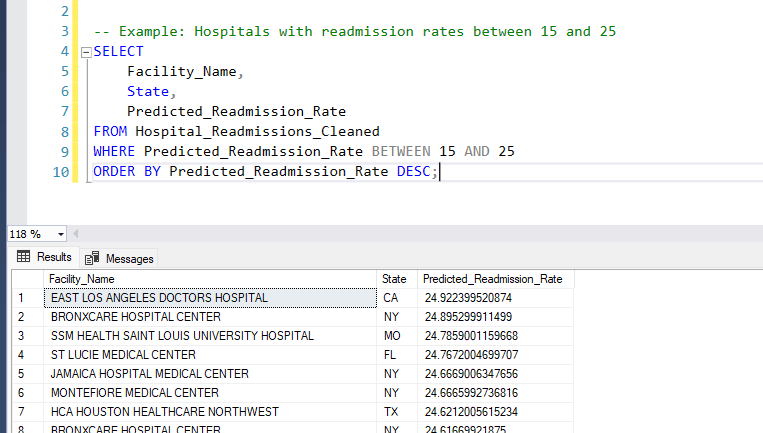Switch to the Results tab
Screen dimensions: 763x433
(44, 257)
